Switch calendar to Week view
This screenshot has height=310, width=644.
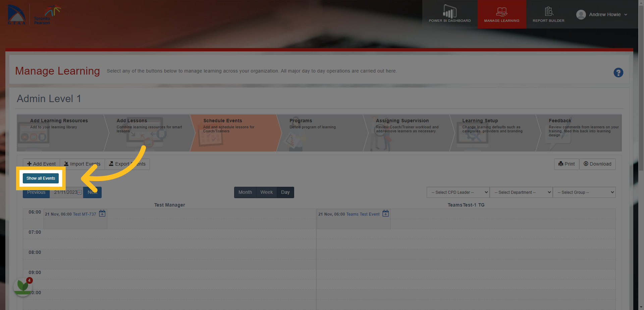click(267, 192)
